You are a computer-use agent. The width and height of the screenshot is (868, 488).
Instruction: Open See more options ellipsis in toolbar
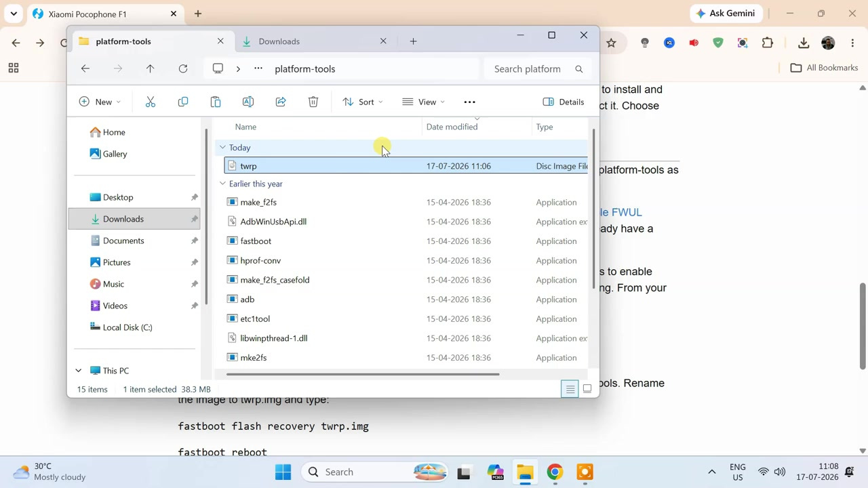coord(469,102)
